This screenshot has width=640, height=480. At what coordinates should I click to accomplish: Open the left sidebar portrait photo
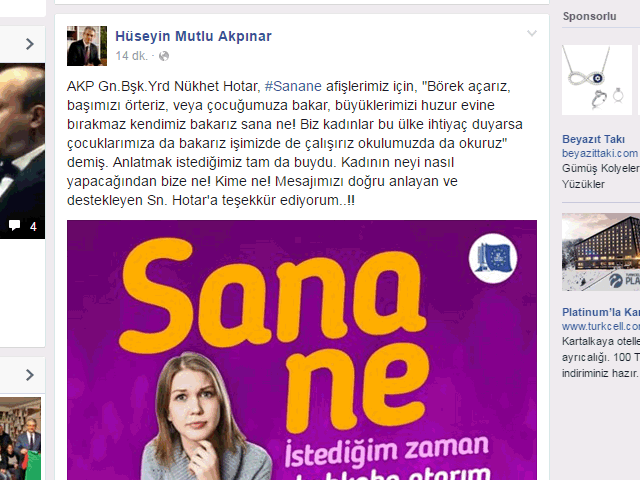(22, 151)
